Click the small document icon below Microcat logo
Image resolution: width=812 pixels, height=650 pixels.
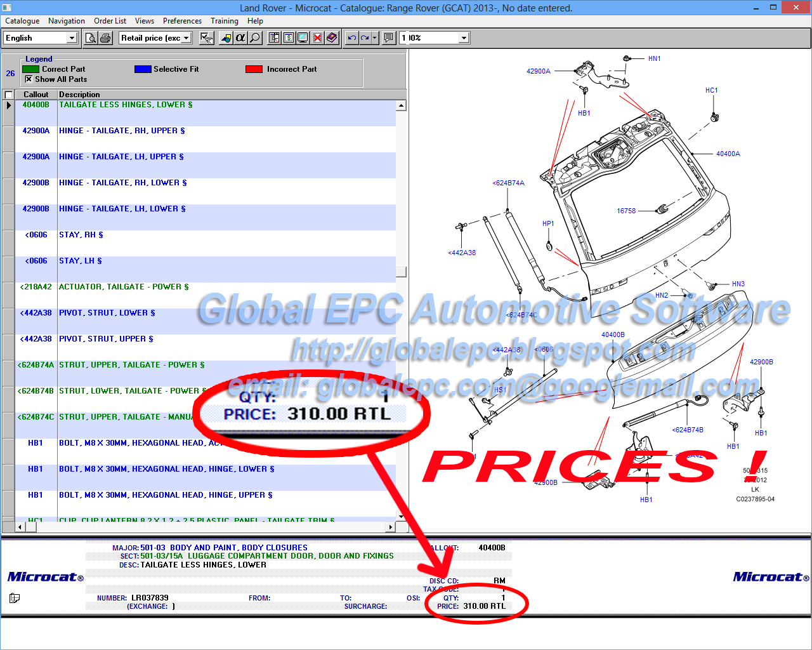[15, 598]
